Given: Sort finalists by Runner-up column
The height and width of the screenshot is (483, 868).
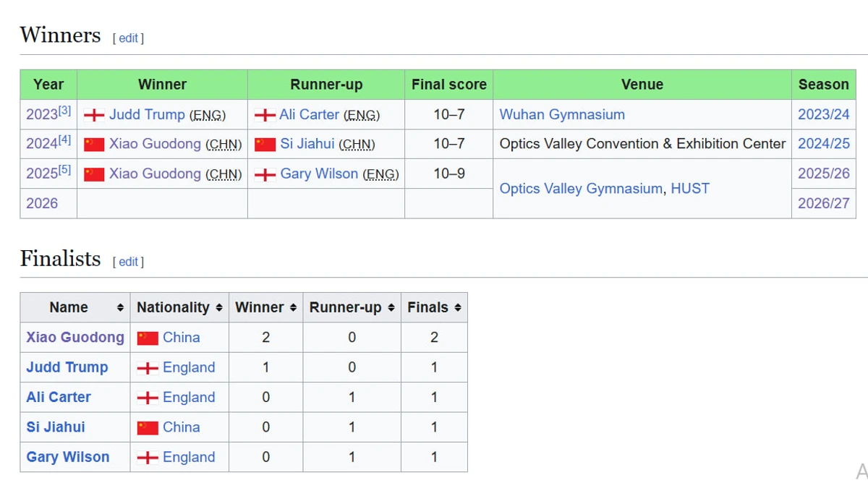Looking at the screenshot, I should coord(391,307).
